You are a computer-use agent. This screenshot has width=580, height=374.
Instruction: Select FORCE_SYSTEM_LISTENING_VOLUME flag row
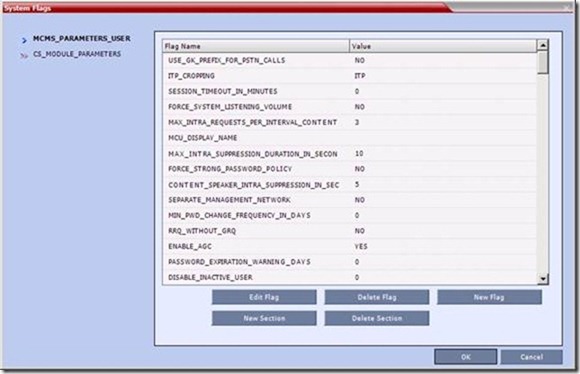point(350,107)
